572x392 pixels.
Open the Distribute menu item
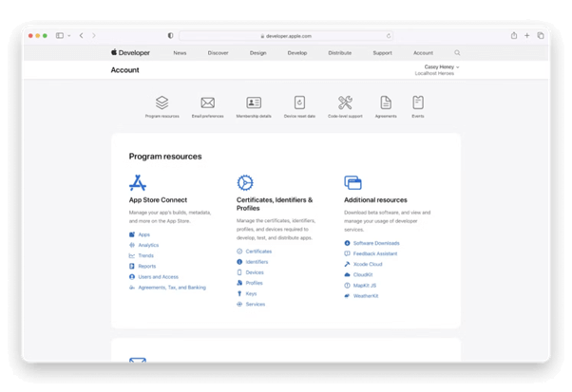pos(340,53)
